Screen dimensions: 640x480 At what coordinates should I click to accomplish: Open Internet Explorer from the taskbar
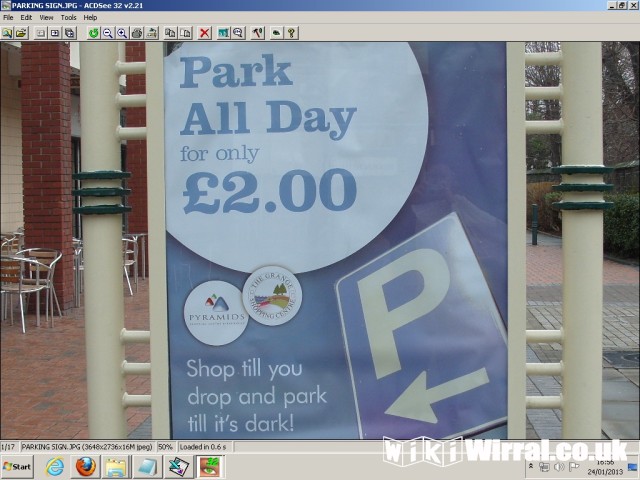point(55,467)
